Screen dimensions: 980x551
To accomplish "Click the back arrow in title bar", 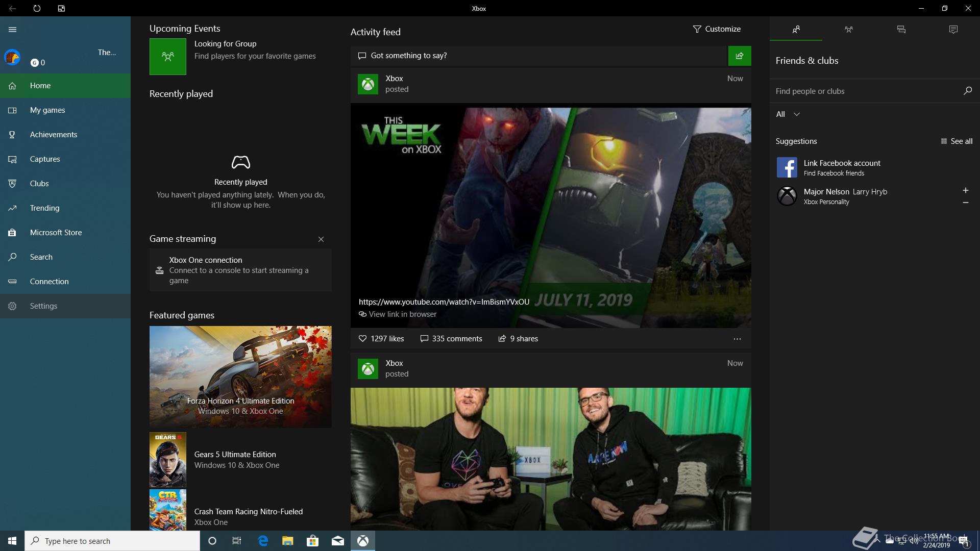I will point(13,9).
